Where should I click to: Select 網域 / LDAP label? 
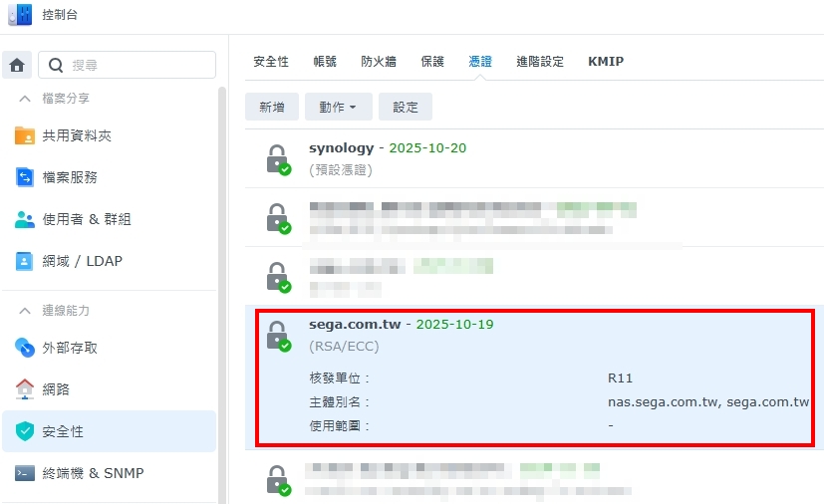[x=83, y=261]
